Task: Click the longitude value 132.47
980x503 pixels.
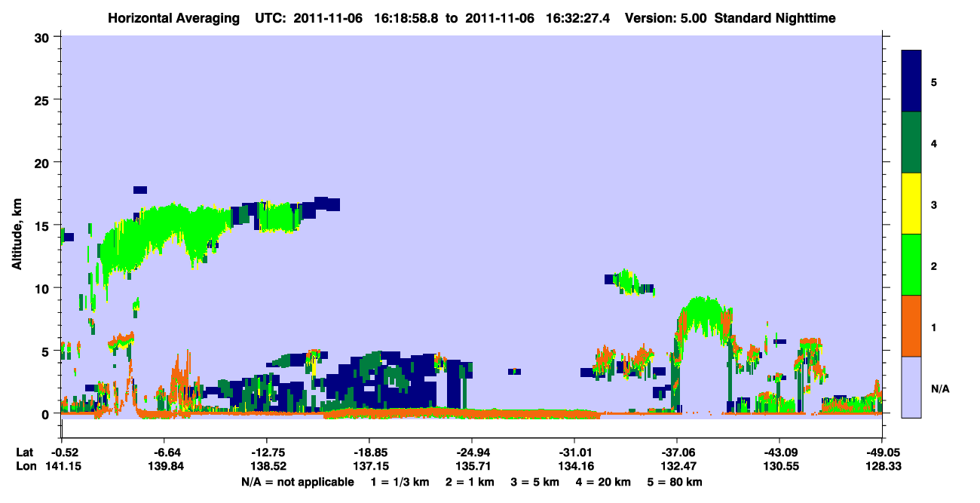Action: 677,466
